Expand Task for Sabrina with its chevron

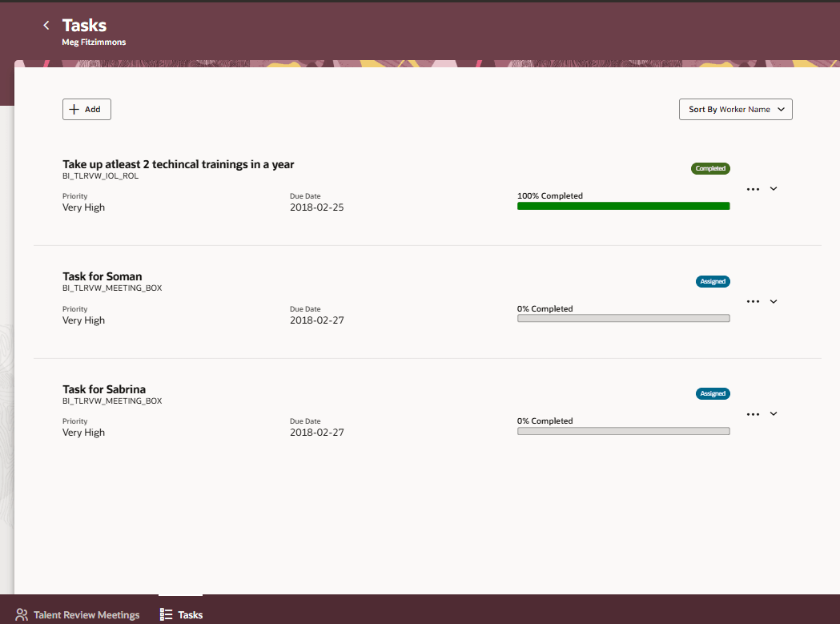pyautogui.click(x=774, y=414)
